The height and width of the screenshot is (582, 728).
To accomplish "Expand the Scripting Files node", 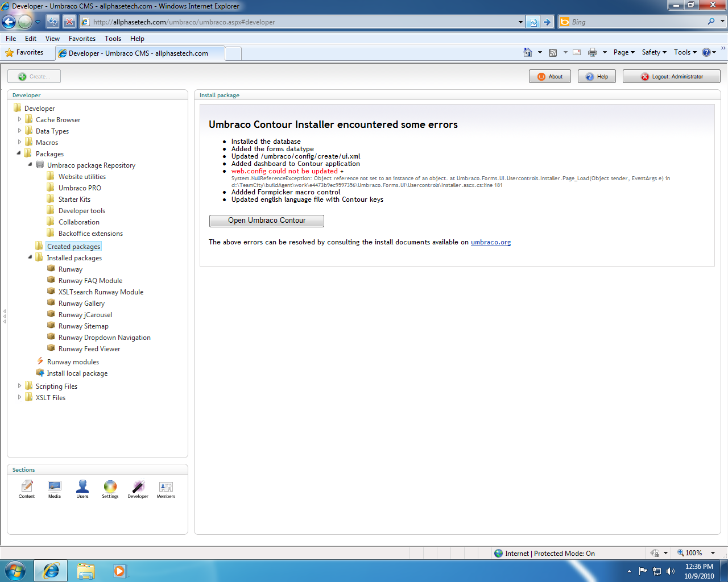I will 19,386.
